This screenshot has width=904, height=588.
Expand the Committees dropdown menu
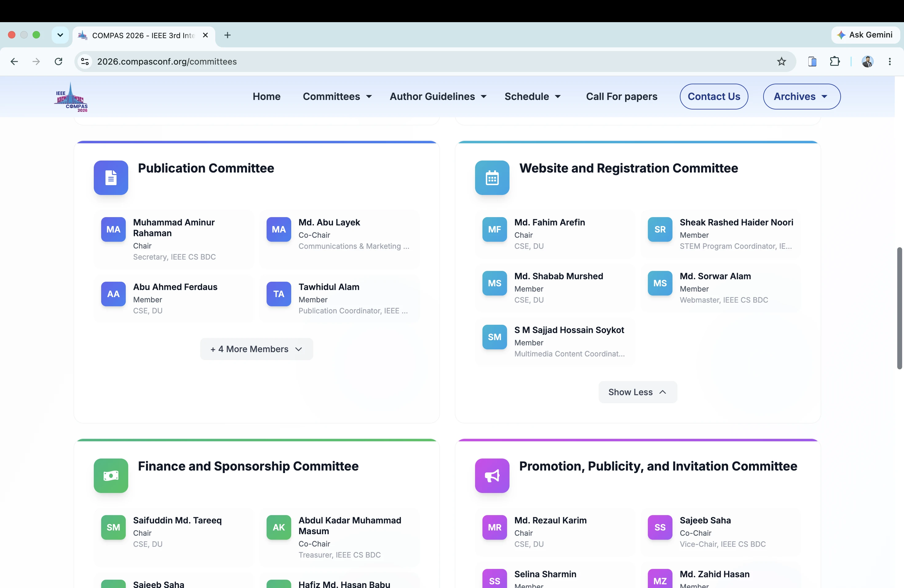coord(337,97)
